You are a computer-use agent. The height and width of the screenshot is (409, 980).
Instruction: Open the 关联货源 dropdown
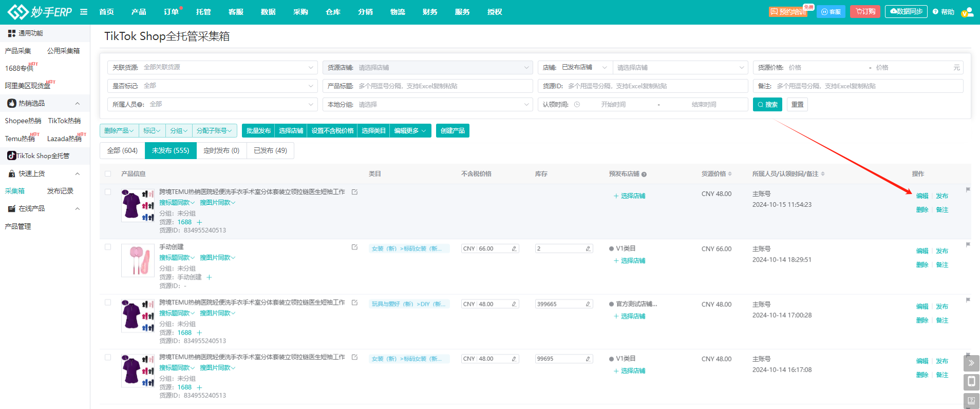point(212,68)
